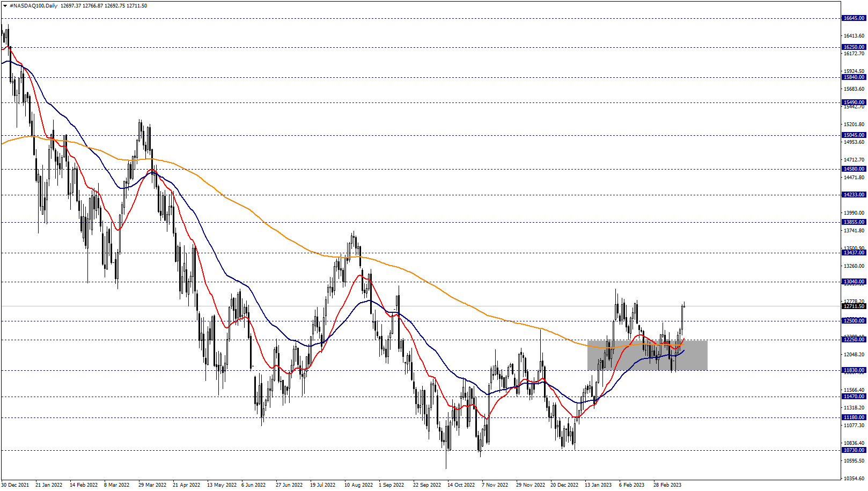Click the 6 Feb 2023 date label
This screenshot has width=868, height=491.
point(631,485)
